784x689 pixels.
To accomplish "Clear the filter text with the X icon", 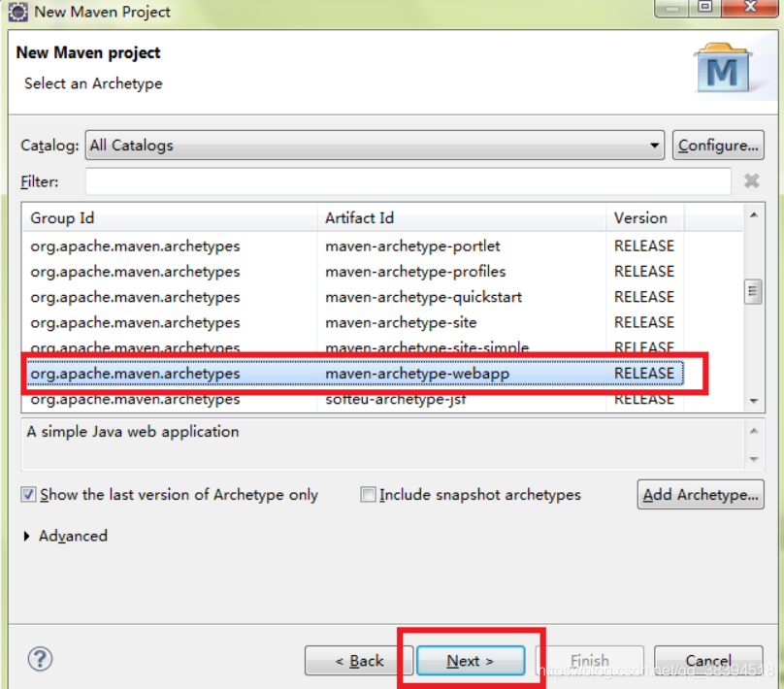I will pos(752,181).
